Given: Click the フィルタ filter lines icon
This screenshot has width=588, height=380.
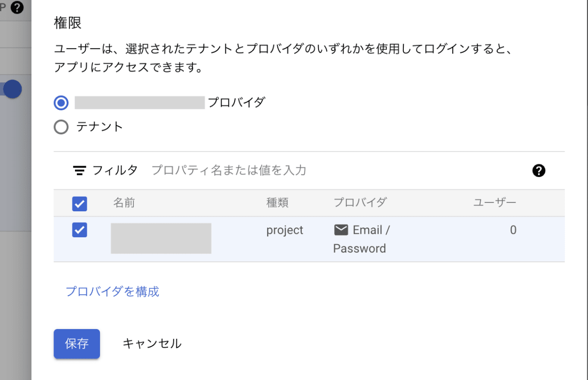Looking at the screenshot, I should pyautogui.click(x=79, y=171).
